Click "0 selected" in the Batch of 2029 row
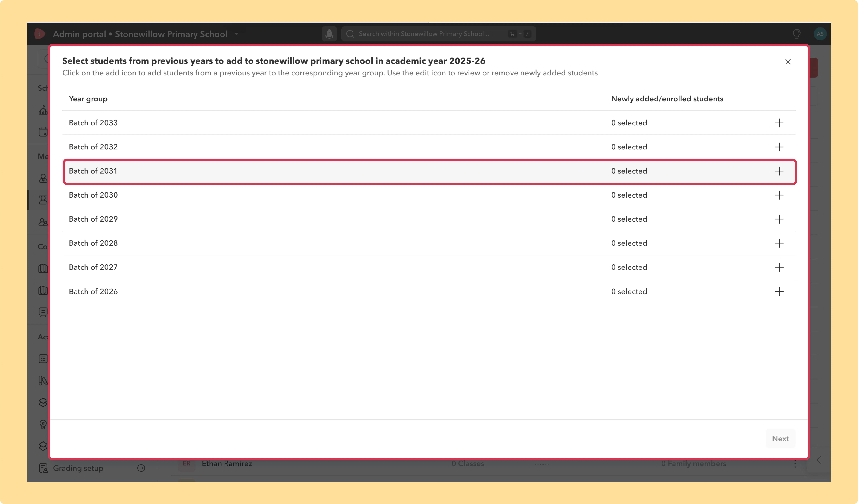This screenshot has height=504, width=858. (629, 219)
